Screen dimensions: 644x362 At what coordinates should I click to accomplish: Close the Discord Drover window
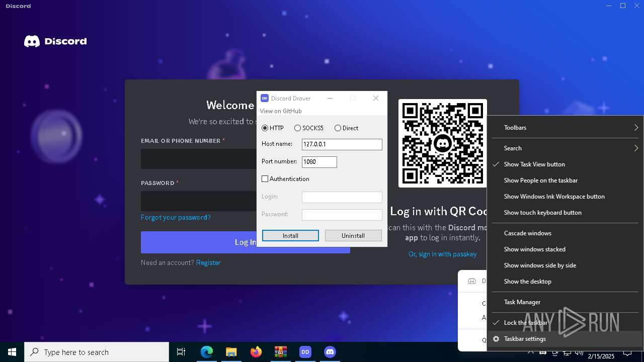pyautogui.click(x=376, y=98)
